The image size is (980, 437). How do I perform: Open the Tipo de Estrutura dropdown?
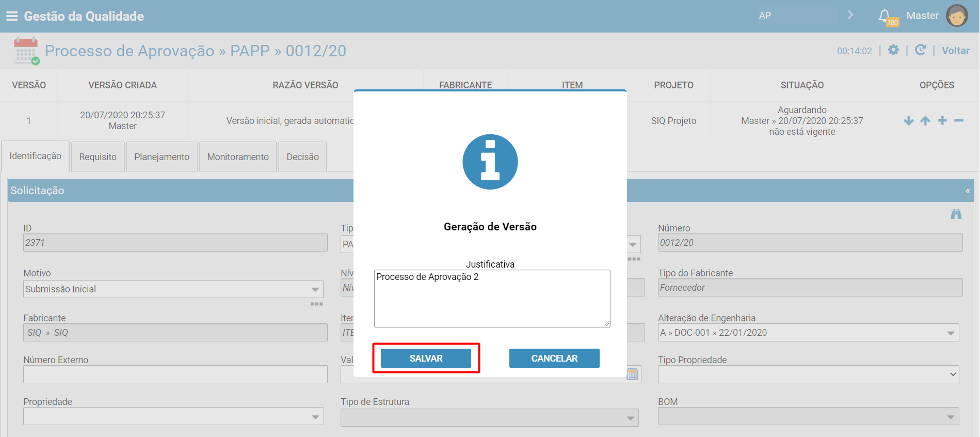490,417
